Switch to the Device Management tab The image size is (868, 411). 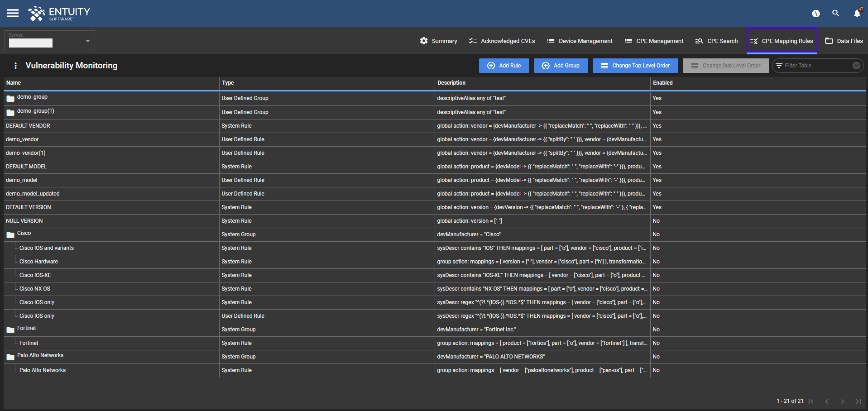[580, 41]
